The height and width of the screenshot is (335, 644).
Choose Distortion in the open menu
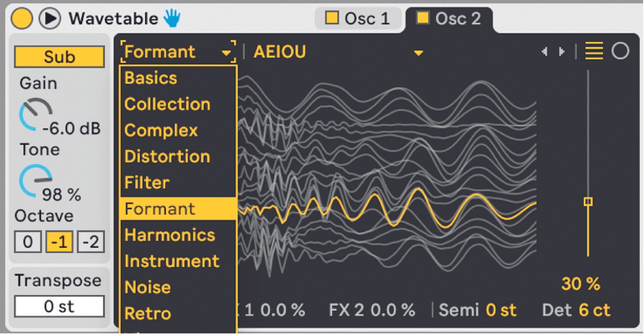click(x=167, y=156)
